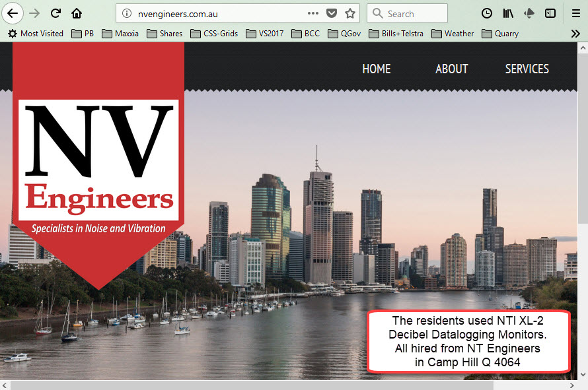Toggle the sidebar view icon
588x390 pixels.
[x=550, y=13]
